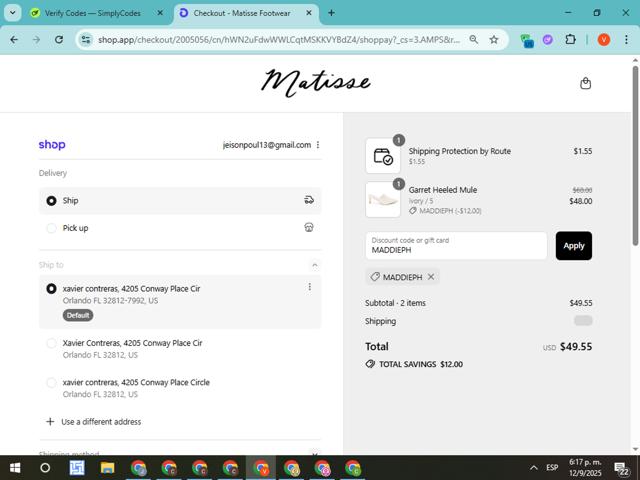Image resolution: width=640 pixels, height=480 pixels.
Task: Open the notification center icon
Action: tap(622, 468)
